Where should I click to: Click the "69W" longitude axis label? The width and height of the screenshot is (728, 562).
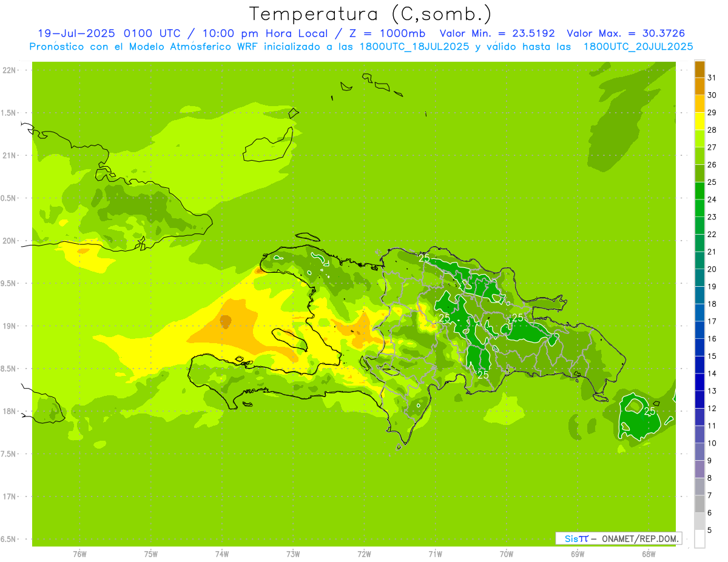pyautogui.click(x=577, y=554)
